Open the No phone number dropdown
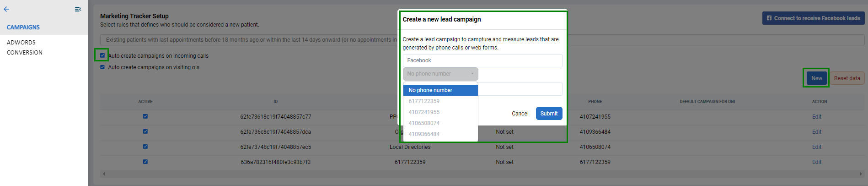Viewport: 868px width, 186px height. tap(440, 74)
